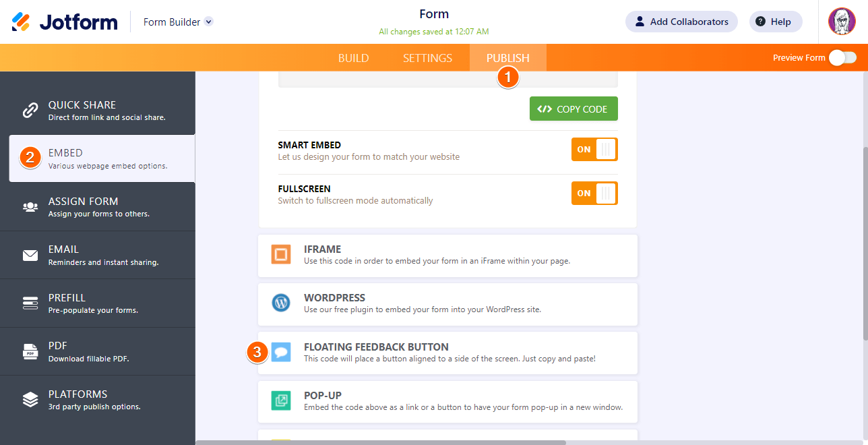This screenshot has height=445, width=868.
Task: Open Quick Share link icon
Action: click(x=30, y=110)
